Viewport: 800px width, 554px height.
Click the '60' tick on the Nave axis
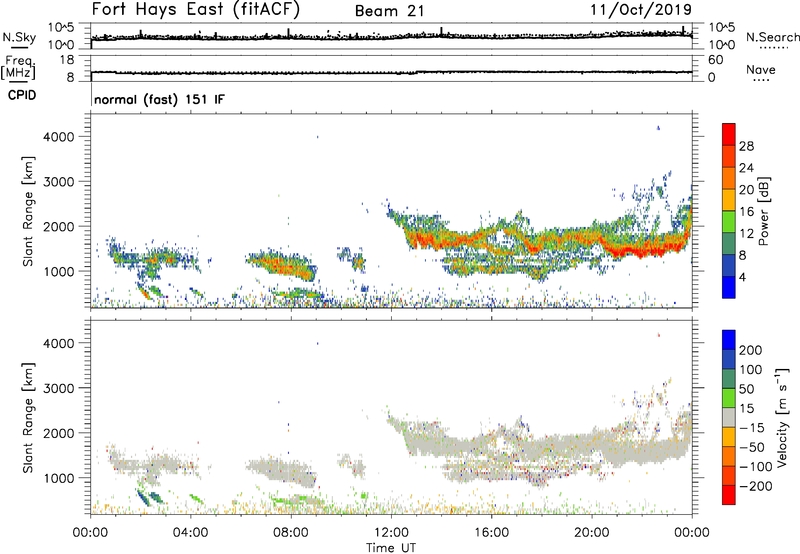pyautogui.click(x=716, y=60)
